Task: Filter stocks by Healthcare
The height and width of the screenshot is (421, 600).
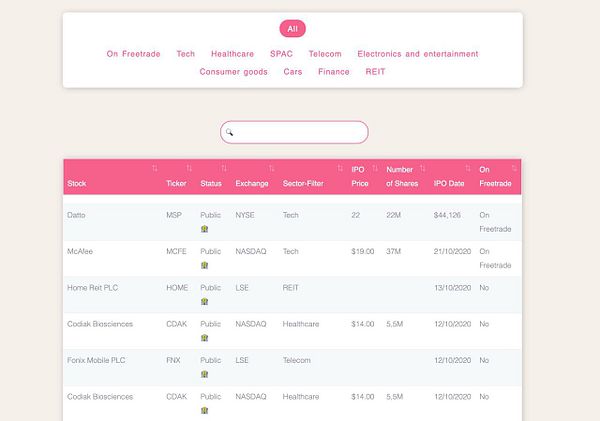Action: (232, 54)
